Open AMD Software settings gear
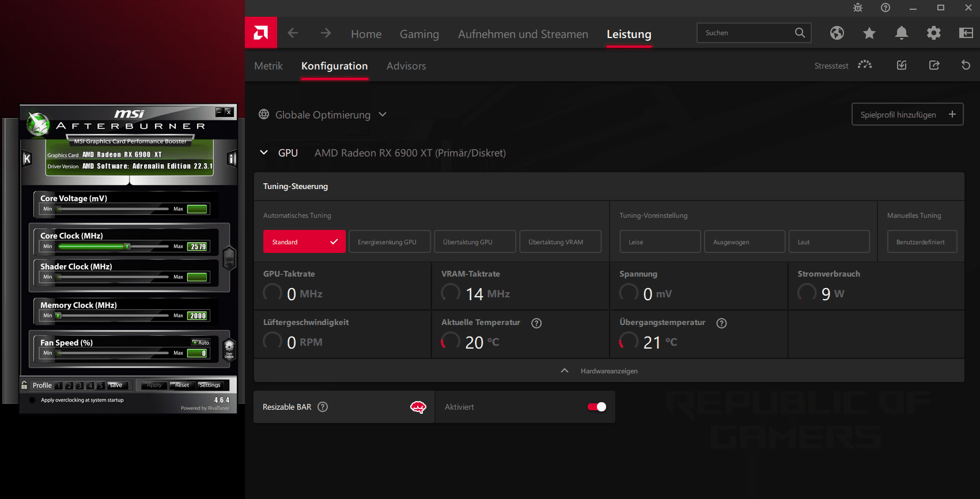 tap(933, 33)
